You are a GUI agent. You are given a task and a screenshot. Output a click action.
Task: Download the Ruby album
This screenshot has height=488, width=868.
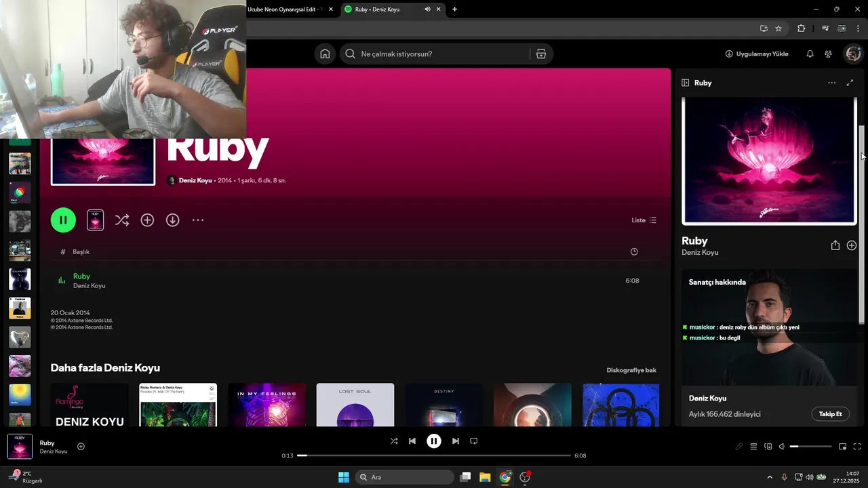tap(173, 220)
